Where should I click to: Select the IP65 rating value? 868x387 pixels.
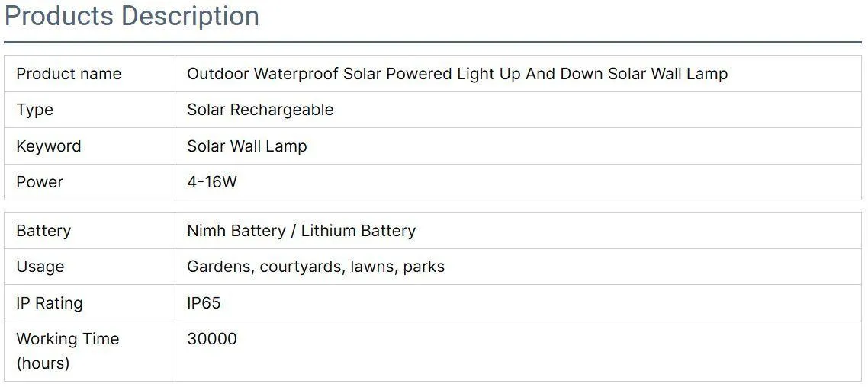204,303
